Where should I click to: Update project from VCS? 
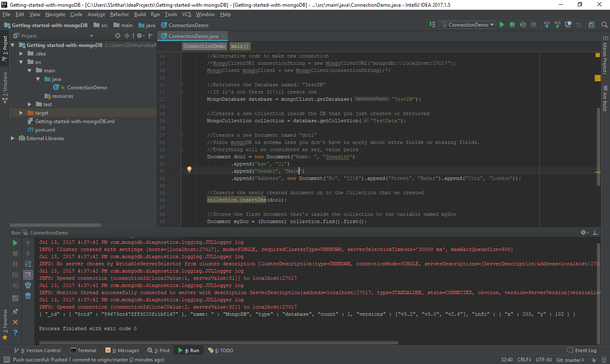547,25
